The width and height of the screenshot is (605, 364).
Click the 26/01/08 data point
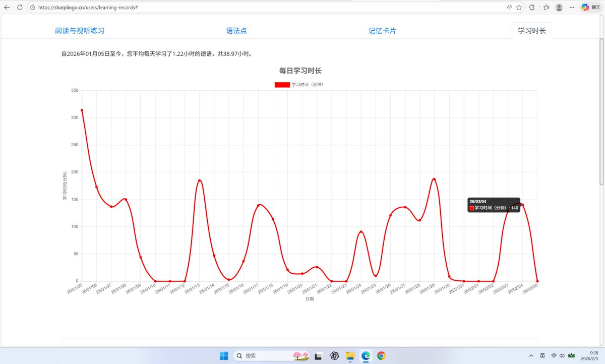(x=126, y=199)
